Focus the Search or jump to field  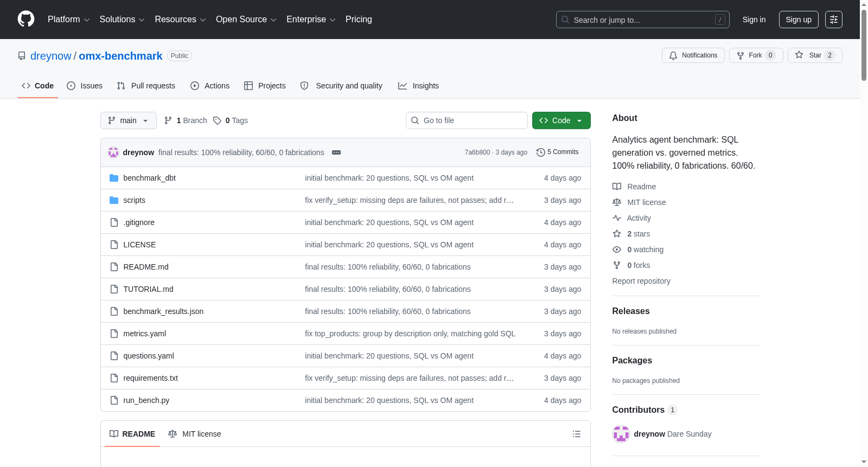click(643, 20)
